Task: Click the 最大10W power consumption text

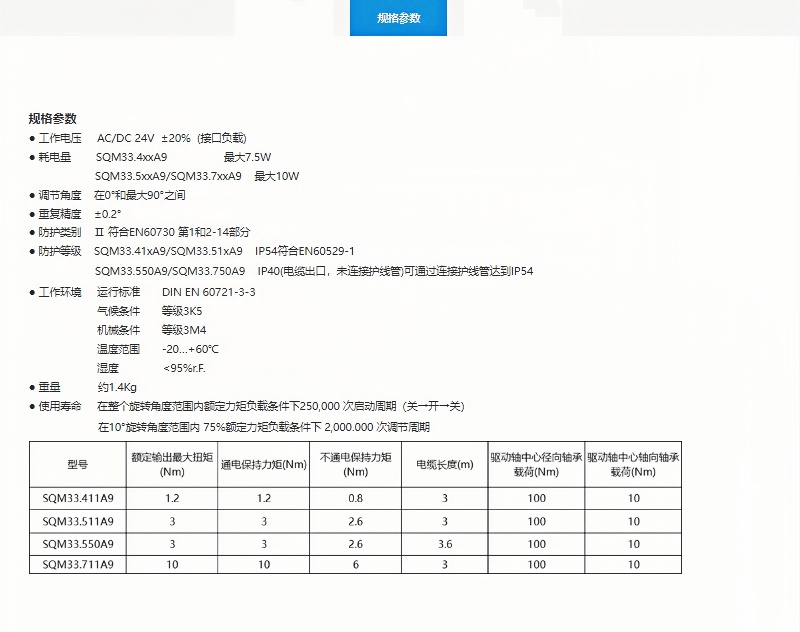Action: 277,176
